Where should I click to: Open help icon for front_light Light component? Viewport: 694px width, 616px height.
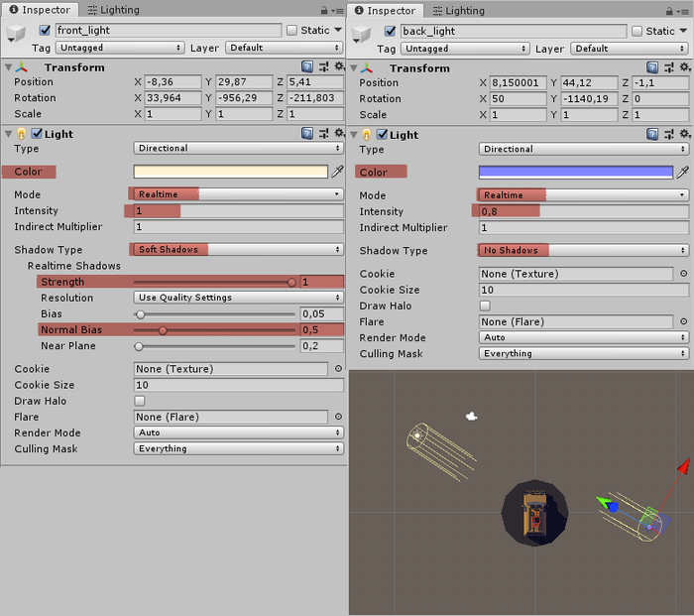pos(307,134)
